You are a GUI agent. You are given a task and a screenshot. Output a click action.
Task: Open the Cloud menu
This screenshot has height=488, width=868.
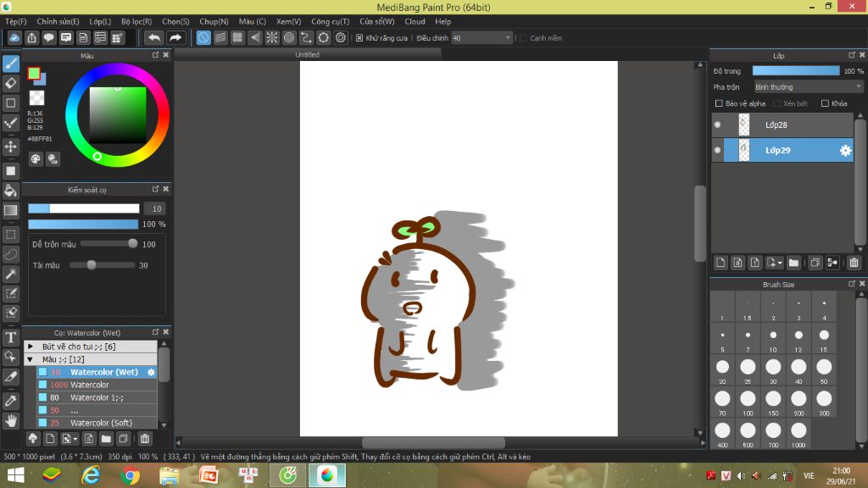click(x=415, y=21)
